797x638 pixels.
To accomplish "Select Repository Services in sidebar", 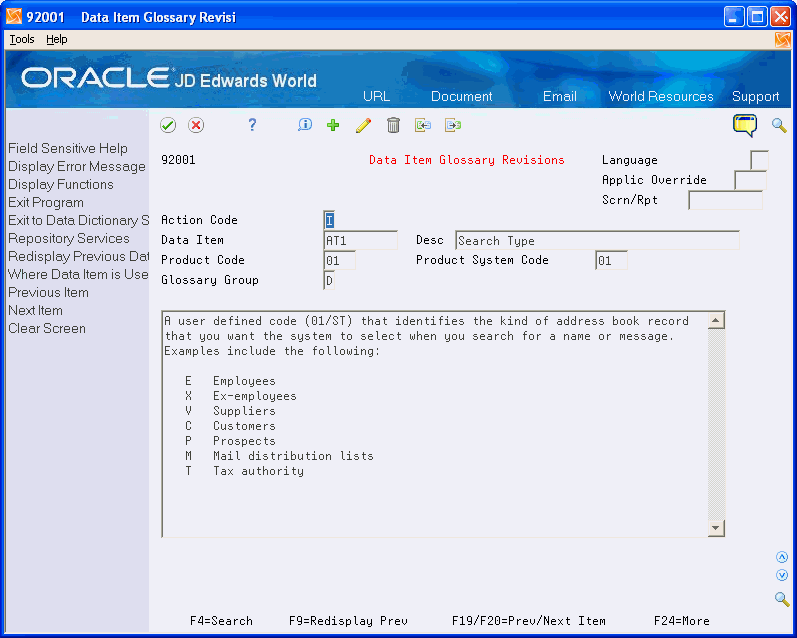I will tap(69, 238).
